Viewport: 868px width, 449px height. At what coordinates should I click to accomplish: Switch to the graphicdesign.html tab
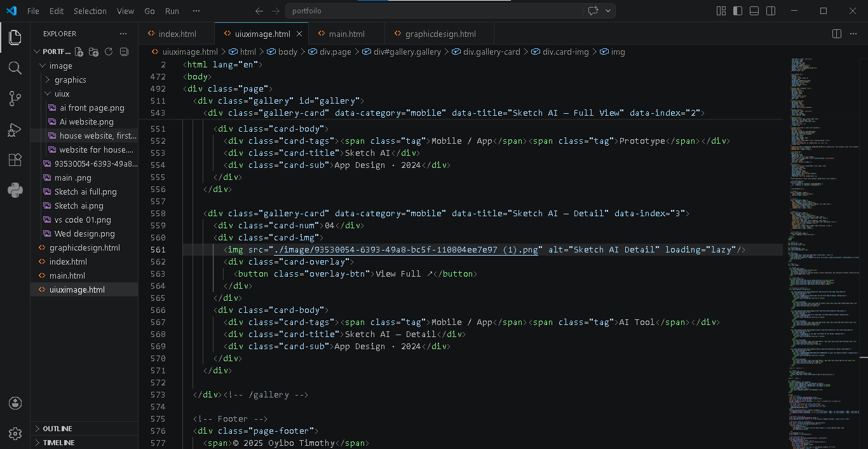(440, 34)
